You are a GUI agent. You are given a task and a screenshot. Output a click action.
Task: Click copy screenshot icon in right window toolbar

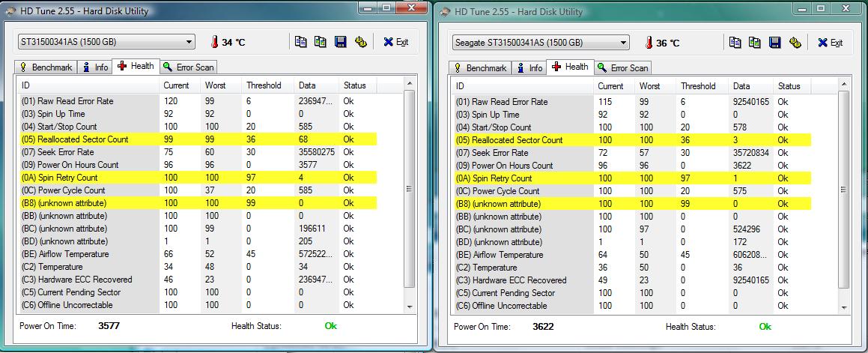[755, 43]
